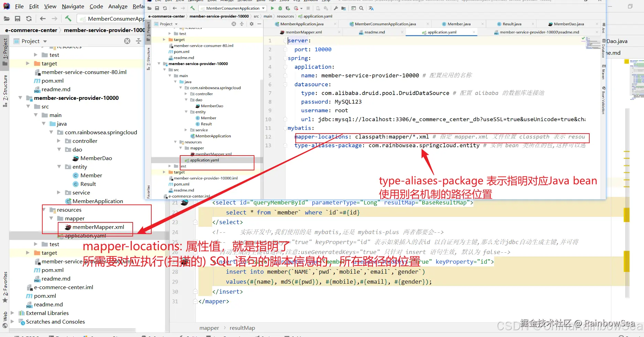Switch to MemberApplication.java tab

pyautogui.click(x=302, y=24)
